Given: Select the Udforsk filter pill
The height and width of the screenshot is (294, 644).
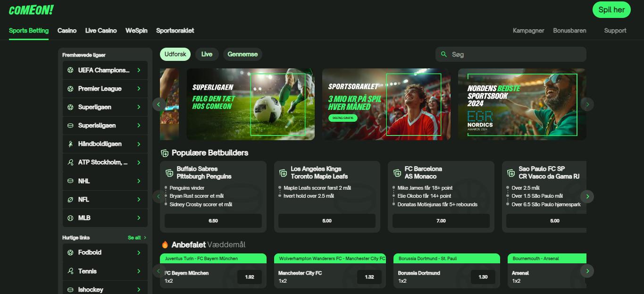Looking at the screenshot, I should coord(176,54).
